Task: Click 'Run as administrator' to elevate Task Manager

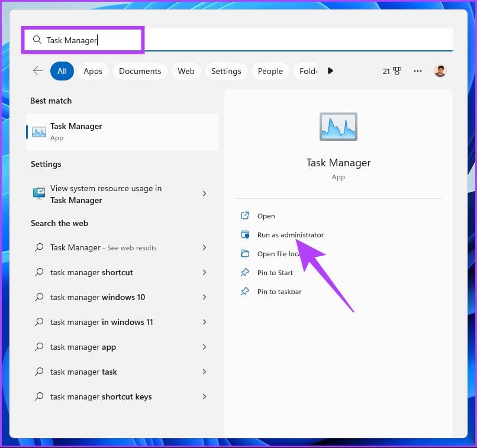Action: click(x=289, y=234)
